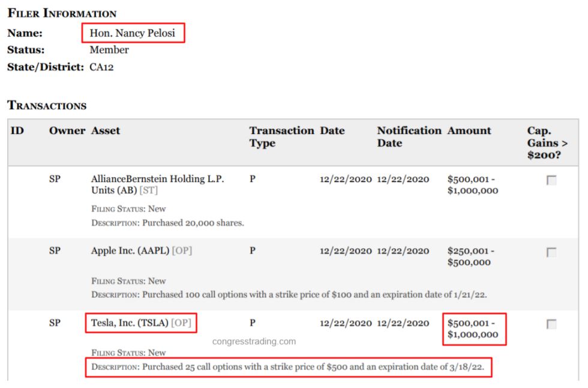Click description Purchased 20,000 shares
588x388 pixels.
pos(167,223)
